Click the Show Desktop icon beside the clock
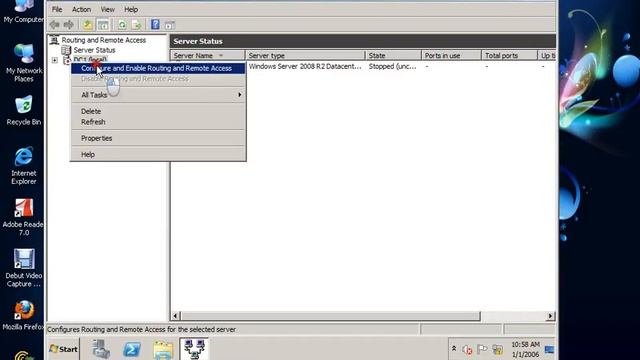The image size is (640, 360). tap(550, 350)
